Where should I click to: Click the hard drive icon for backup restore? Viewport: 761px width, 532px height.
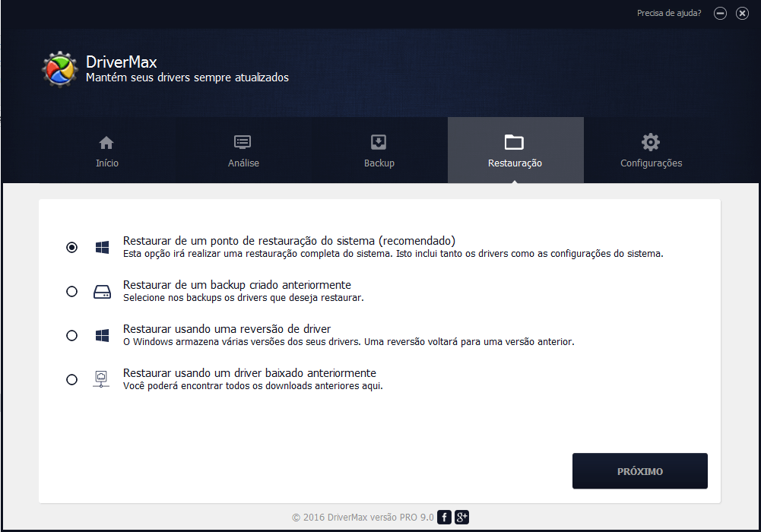coord(103,291)
